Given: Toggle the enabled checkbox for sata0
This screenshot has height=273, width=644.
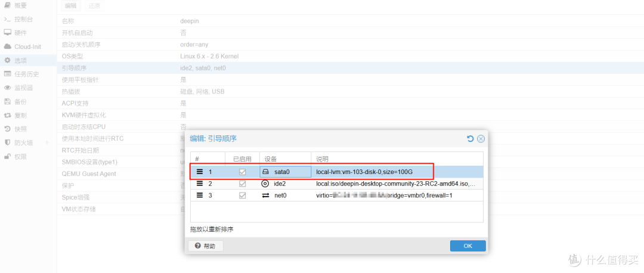Looking at the screenshot, I should coord(242,172).
